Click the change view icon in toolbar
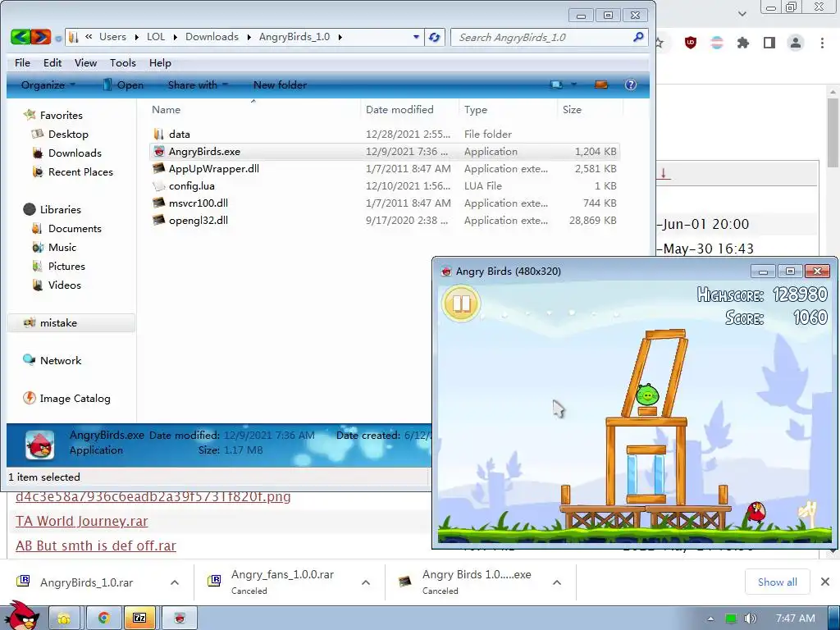Image resolution: width=840 pixels, height=630 pixels. coord(557,84)
